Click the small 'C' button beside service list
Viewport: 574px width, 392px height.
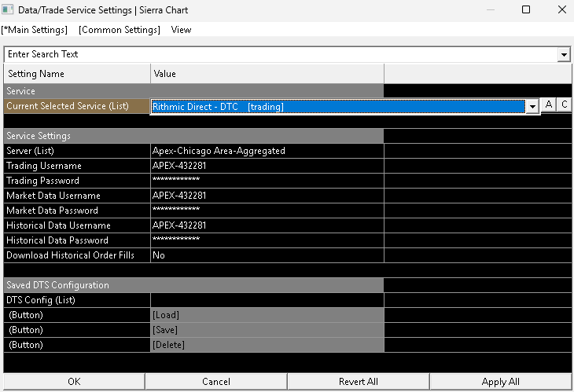click(x=564, y=105)
